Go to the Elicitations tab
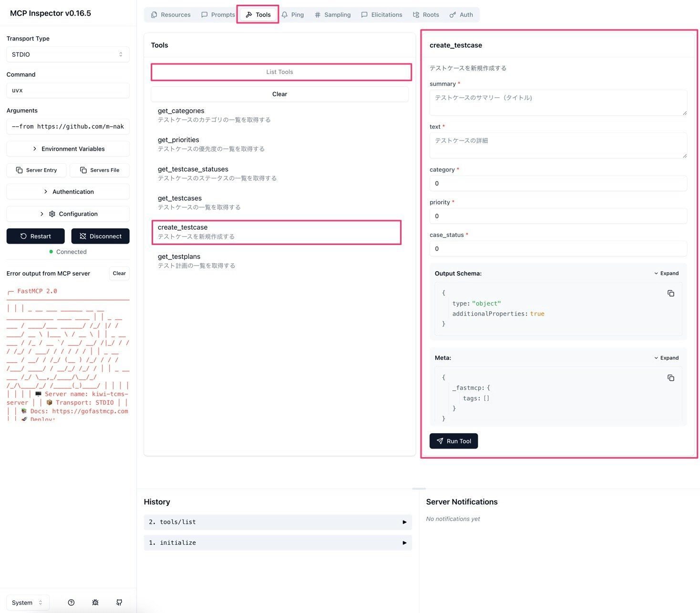 [381, 15]
